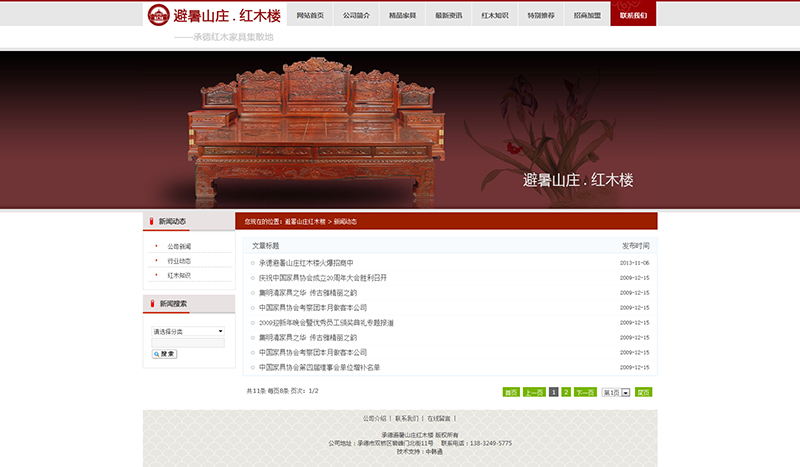The image size is (800, 467).
Task: Click the redwood furniture banner image
Action: (400, 130)
